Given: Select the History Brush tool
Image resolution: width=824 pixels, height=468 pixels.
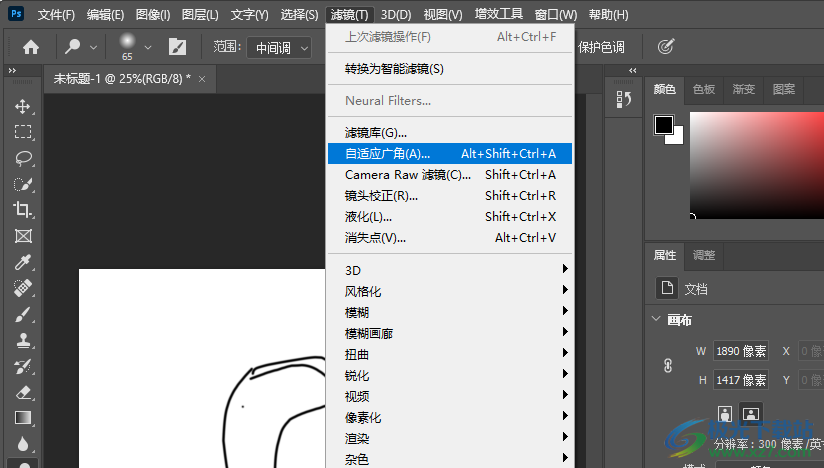Looking at the screenshot, I should [x=23, y=367].
